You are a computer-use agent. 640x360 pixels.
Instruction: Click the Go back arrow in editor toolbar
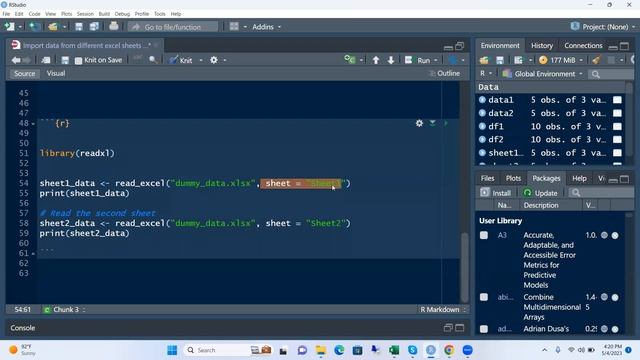point(16,60)
